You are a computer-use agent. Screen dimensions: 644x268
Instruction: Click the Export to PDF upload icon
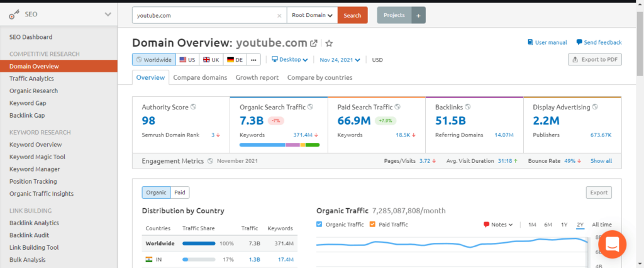pos(575,60)
